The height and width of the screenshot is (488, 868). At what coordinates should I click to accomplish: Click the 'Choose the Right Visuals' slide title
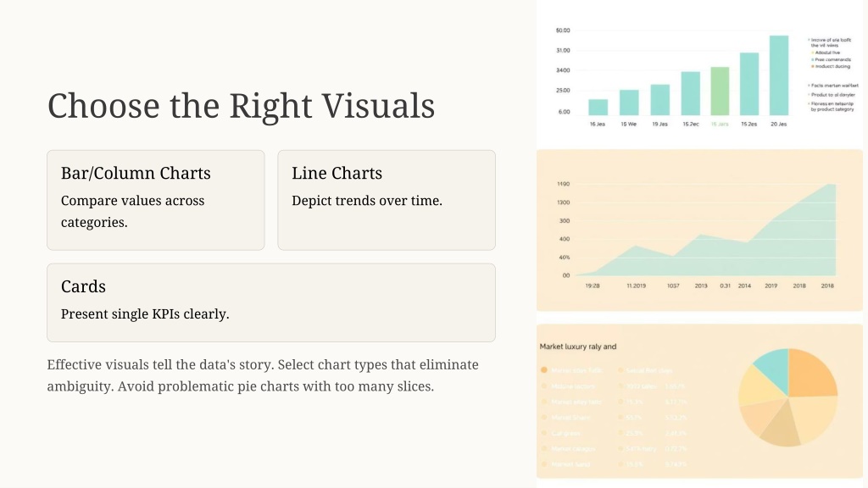[241, 105]
